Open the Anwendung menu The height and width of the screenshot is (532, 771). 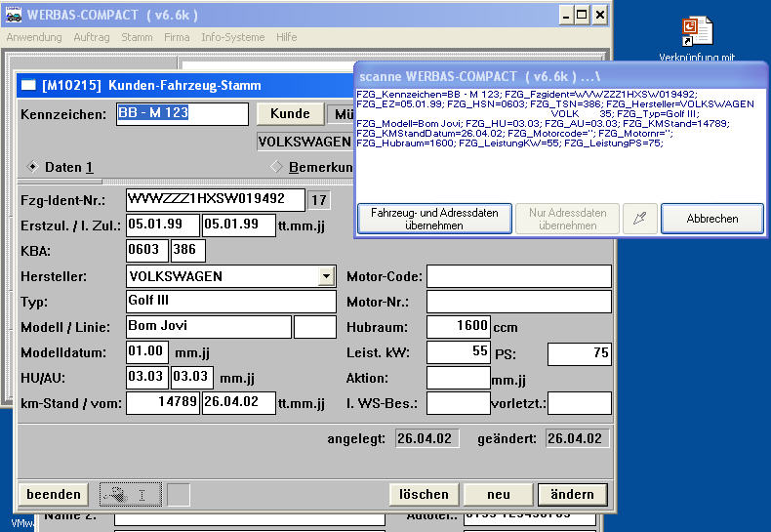[34, 37]
